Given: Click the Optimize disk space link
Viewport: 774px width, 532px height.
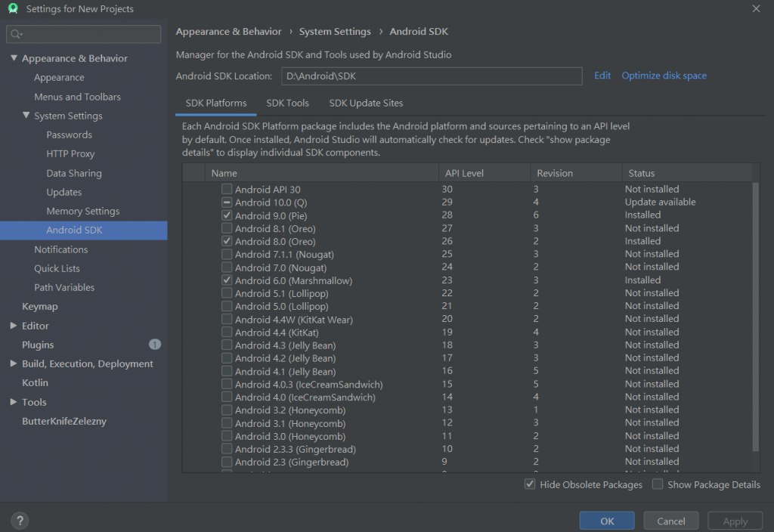Looking at the screenshot, I should tap(664, 76).
